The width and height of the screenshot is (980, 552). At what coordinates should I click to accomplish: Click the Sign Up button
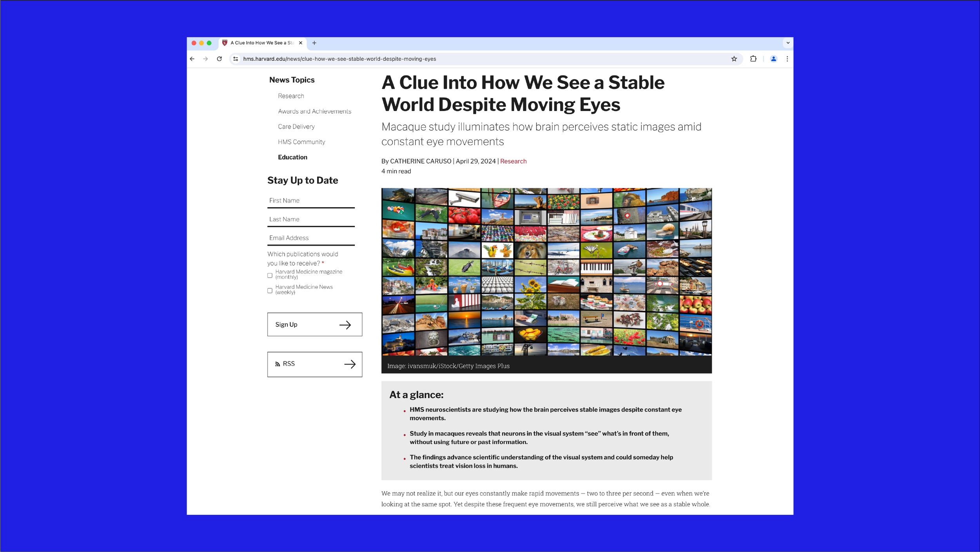coord(314,324)
